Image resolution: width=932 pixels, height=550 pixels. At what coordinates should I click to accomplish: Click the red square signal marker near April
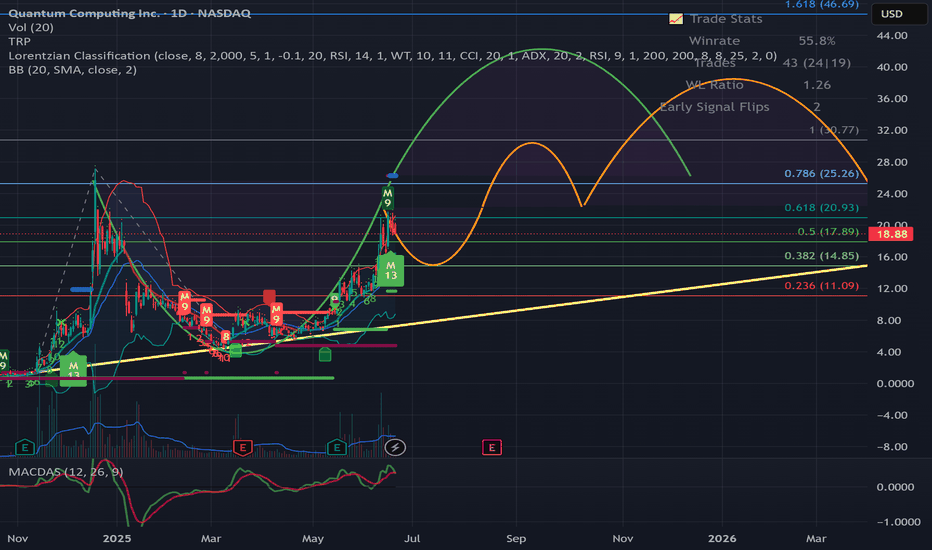click(x=269, y=296)
